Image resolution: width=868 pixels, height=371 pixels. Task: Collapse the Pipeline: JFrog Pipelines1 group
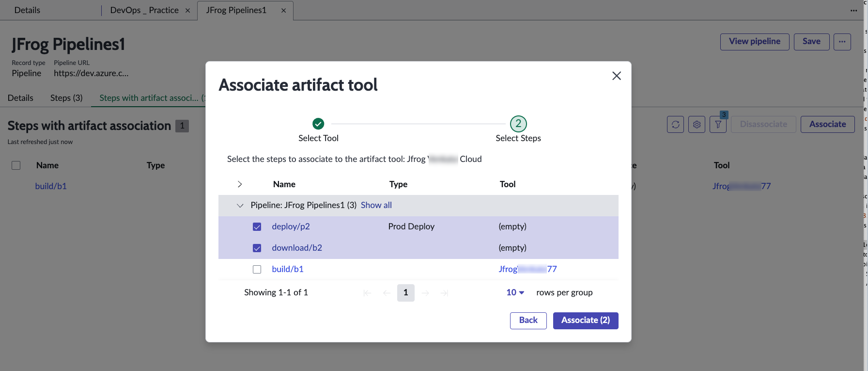coord(240,206)
